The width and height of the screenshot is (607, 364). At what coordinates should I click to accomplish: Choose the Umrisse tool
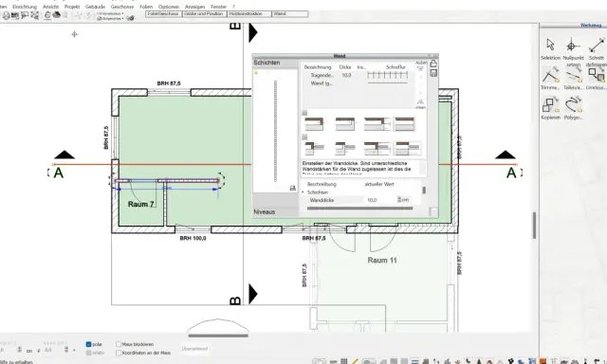(597, 74)
